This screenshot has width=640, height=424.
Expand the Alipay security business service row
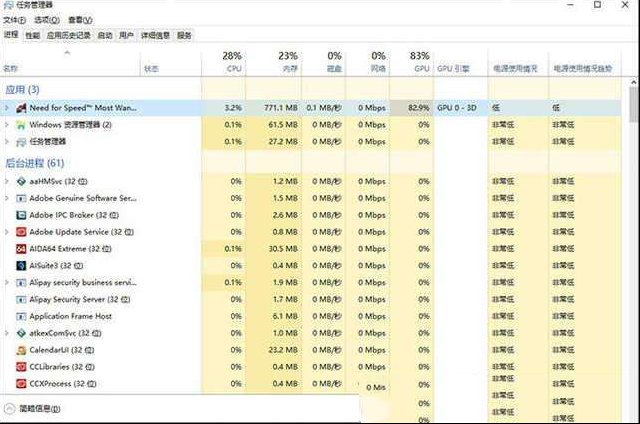[x=7, y=282]
